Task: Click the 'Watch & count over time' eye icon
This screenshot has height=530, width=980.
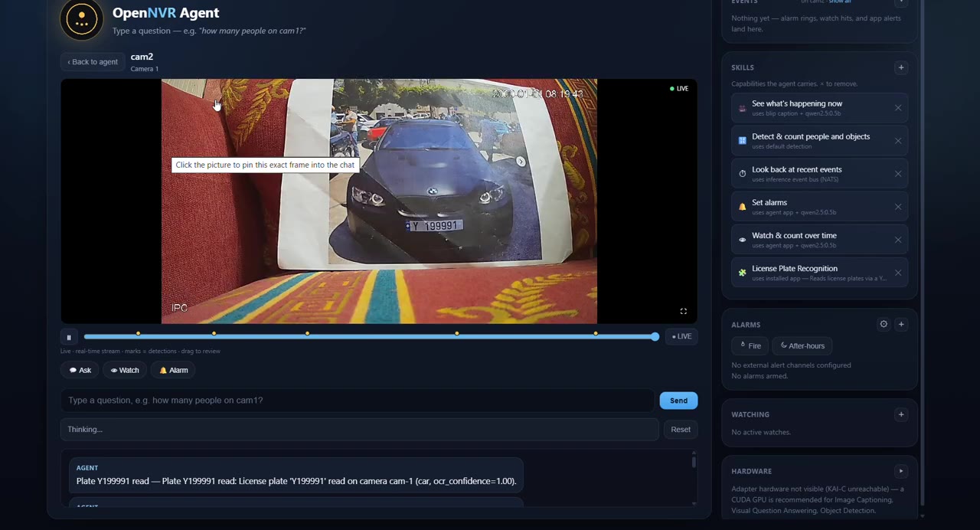Action: [742, 240]
